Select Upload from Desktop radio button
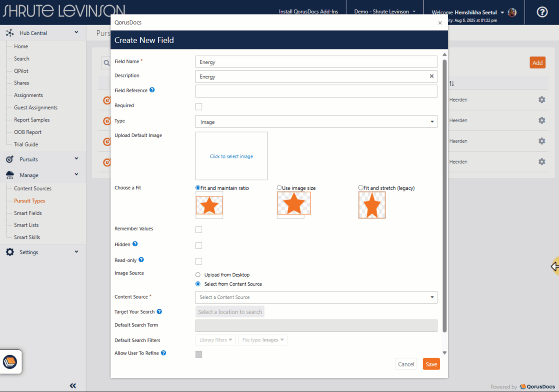Image resolution: width=559 pixels, height=392 pixels. click(198, 275)
